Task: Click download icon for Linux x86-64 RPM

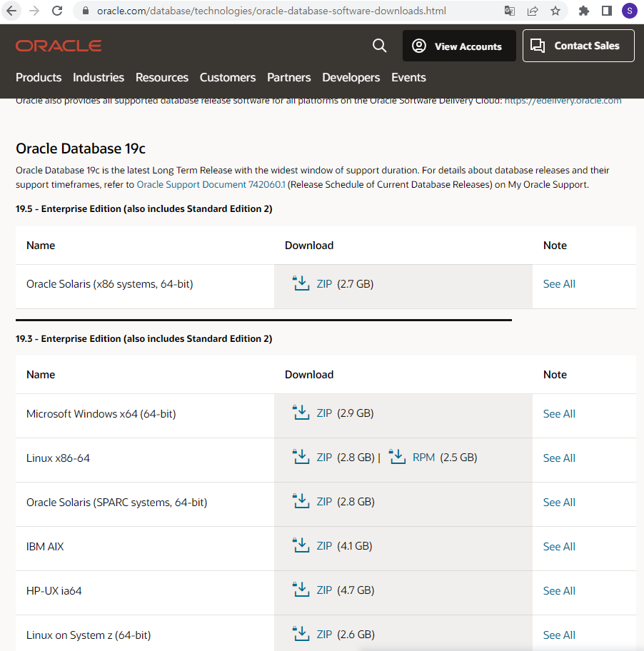Action: [x=398, y=457]
